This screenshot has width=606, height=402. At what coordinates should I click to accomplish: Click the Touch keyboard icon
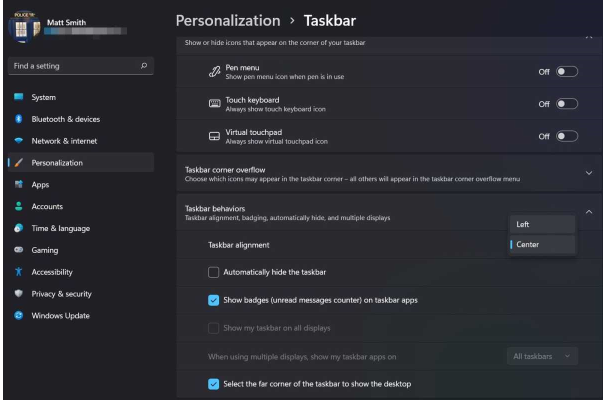click(x=215, y=104)
